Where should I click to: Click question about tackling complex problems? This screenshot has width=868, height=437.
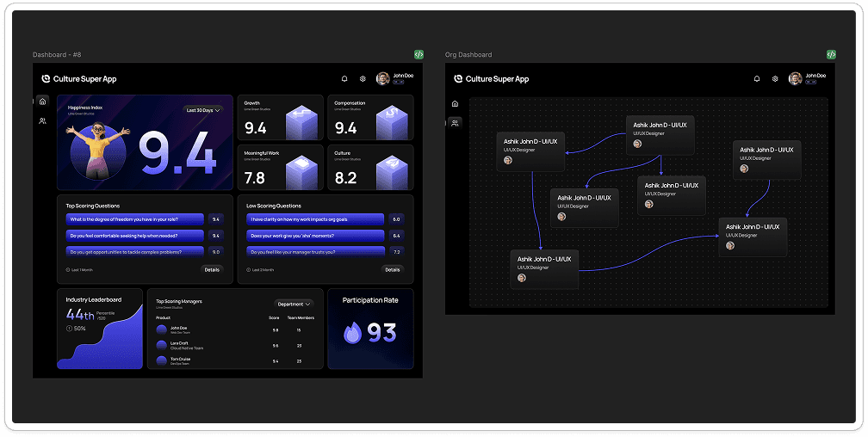(135, 252)
